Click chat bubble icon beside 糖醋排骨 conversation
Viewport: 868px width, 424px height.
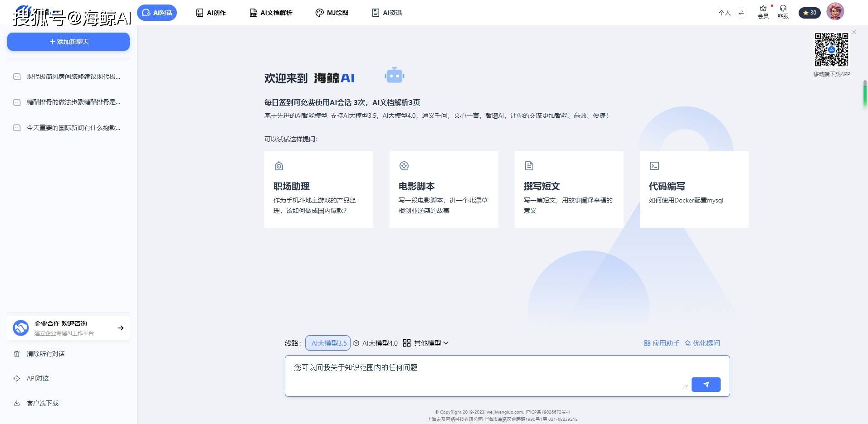(17, 102)
